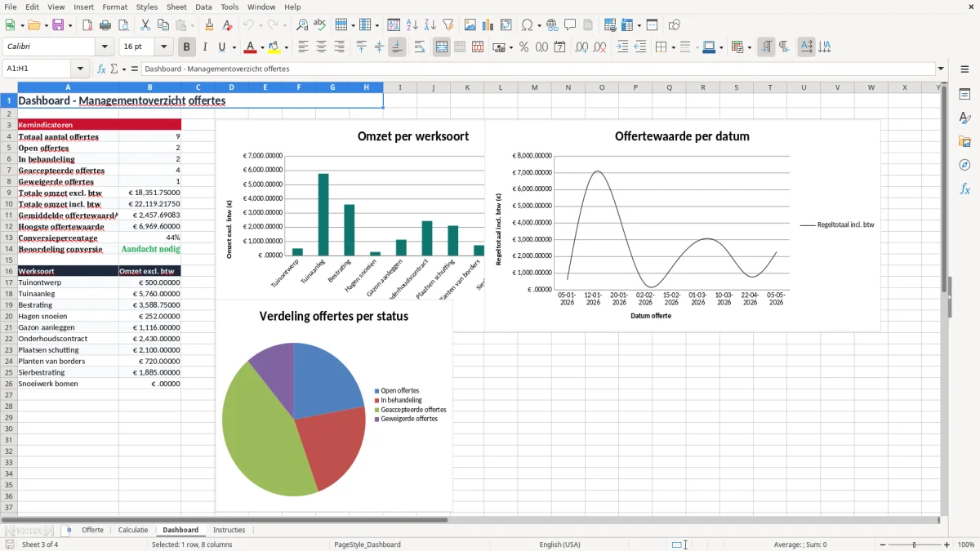The image size is (980, 551).
Task: Print the spreadsheet using the printer icon
Action: (x=105, y=25)
